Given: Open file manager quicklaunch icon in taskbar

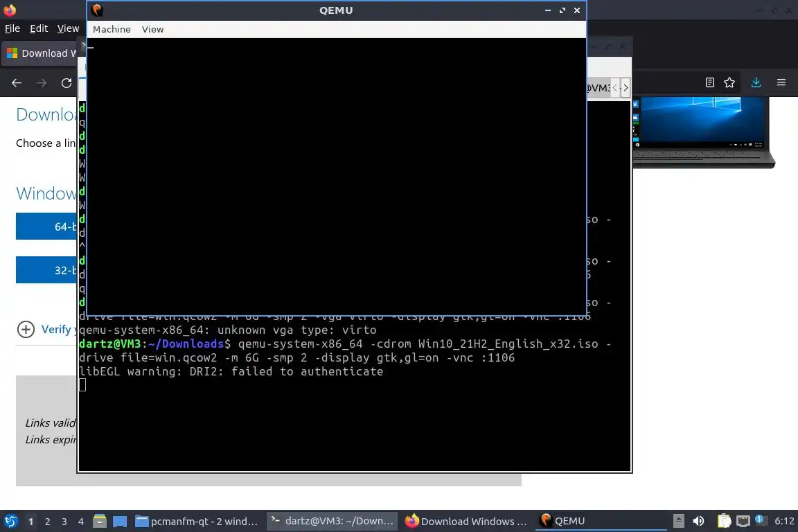Looking at the screenshot, I should 100,522.
